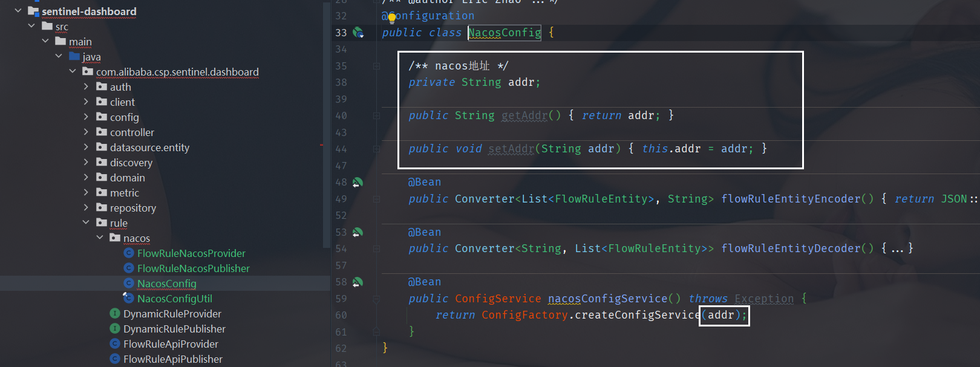This screenshot has height=367, width=980.
Task: Collapse the com.alibaba.csp.sentinel.dashboard package
Action: pyautogui.click(x=73, y=71)
